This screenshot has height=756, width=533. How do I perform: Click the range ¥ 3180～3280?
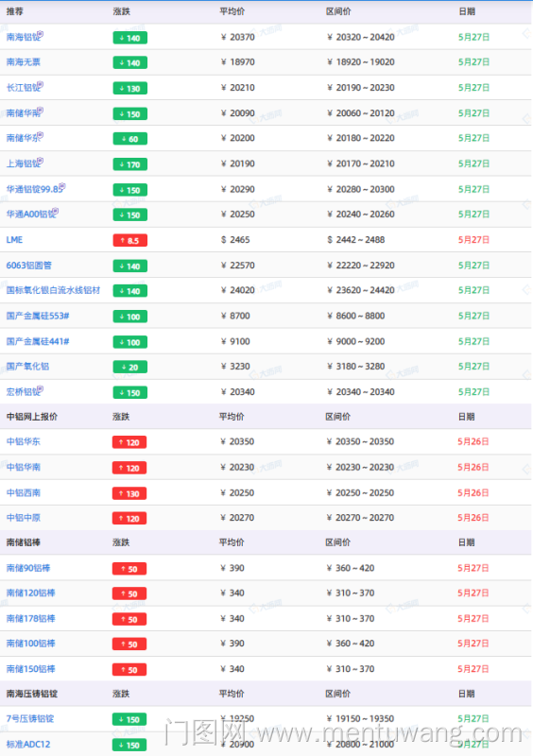[x=356, y=367]
